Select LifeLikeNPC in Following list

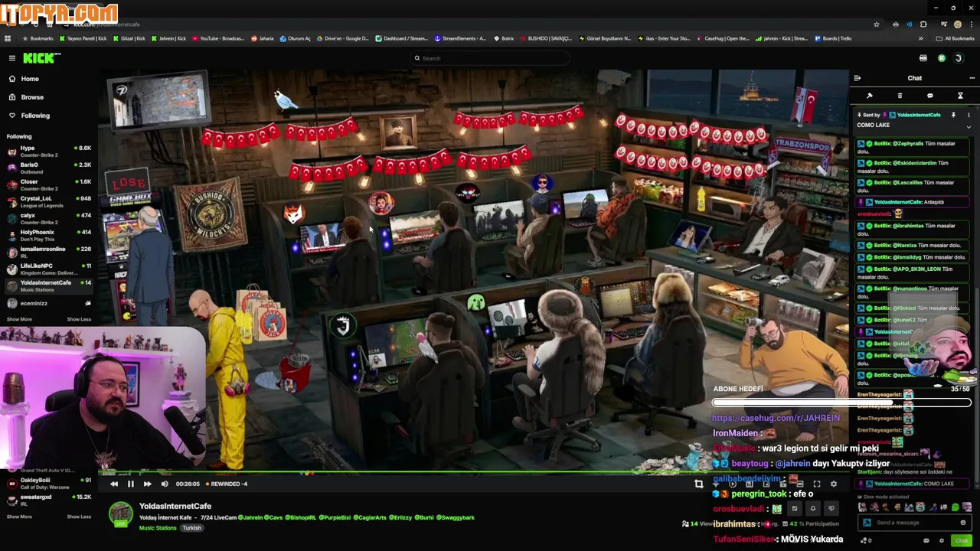tap(47, 269)
